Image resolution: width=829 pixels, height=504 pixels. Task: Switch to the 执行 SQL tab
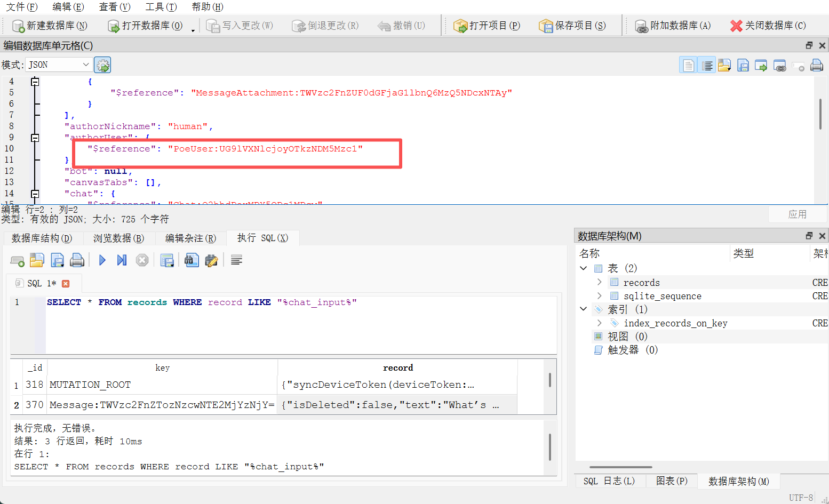coord(262,238)
